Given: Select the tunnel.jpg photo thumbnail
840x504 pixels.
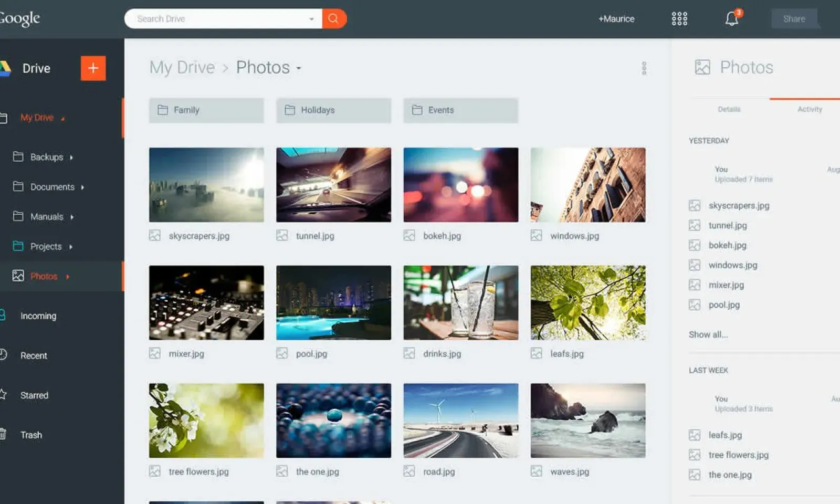Looking at the screenshot, I should [x=333, y=185].
